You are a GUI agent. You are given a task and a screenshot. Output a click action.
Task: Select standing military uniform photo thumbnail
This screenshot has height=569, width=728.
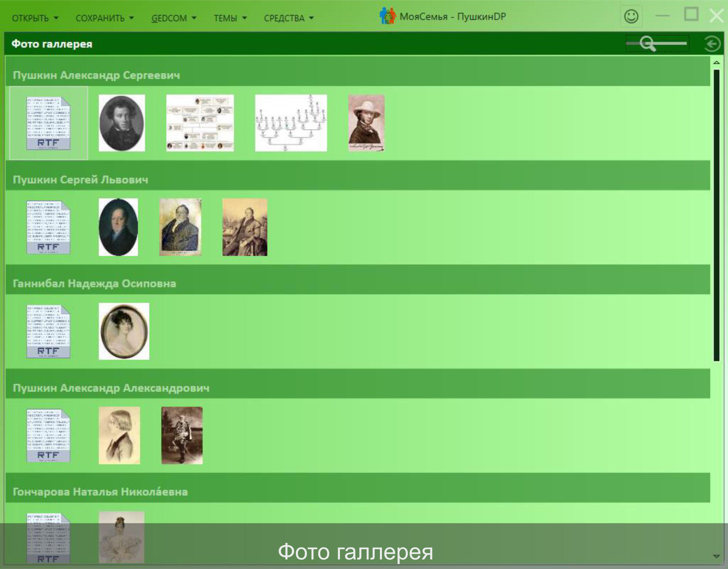click(182, 435)
